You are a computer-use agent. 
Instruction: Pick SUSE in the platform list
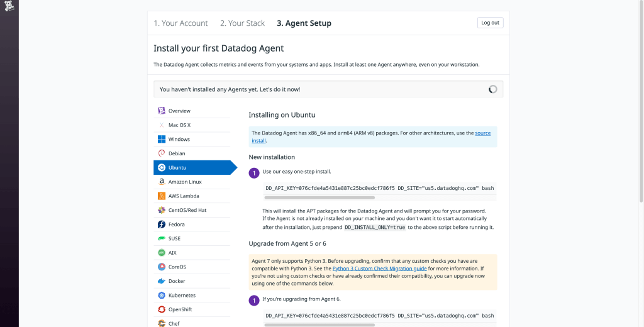tap(174, 238)
